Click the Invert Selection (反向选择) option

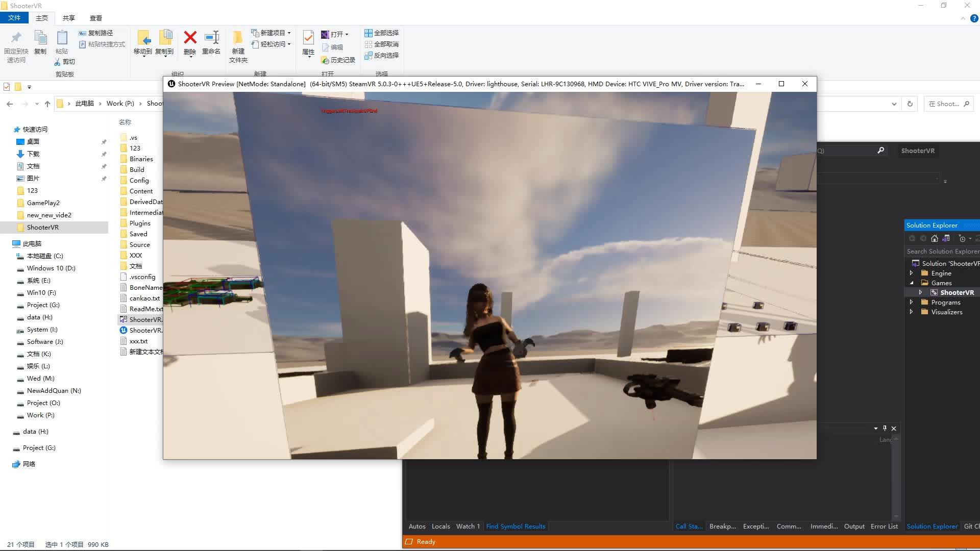381,55
